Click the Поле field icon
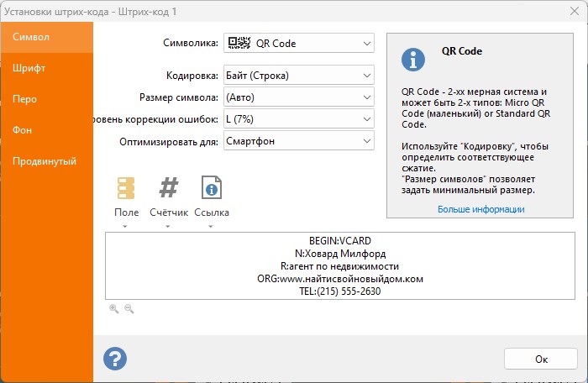The height and width of the screenshot is (383, 588). 126,188
